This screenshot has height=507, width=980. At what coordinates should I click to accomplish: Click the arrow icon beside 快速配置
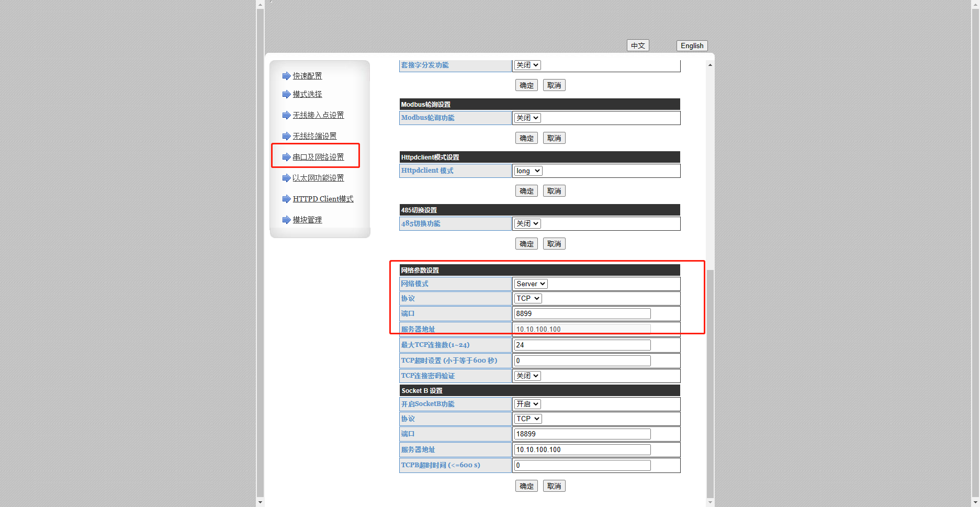pyautogui.click(x=286, y=76)
